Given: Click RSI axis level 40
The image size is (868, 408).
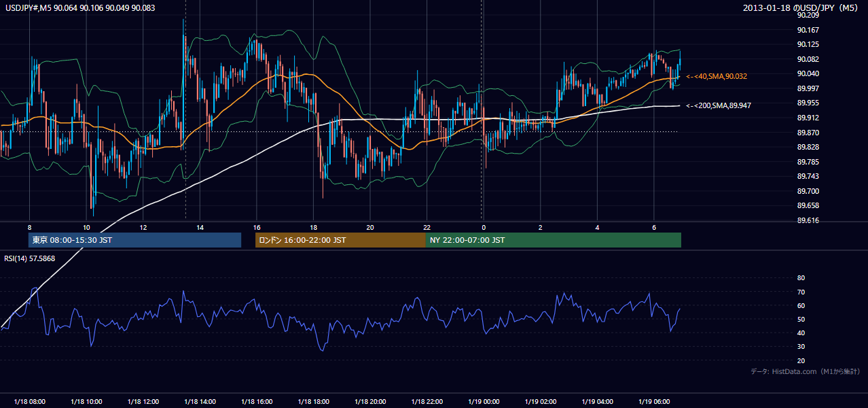Looking at the screenshot, I should [x=801, y=333].
